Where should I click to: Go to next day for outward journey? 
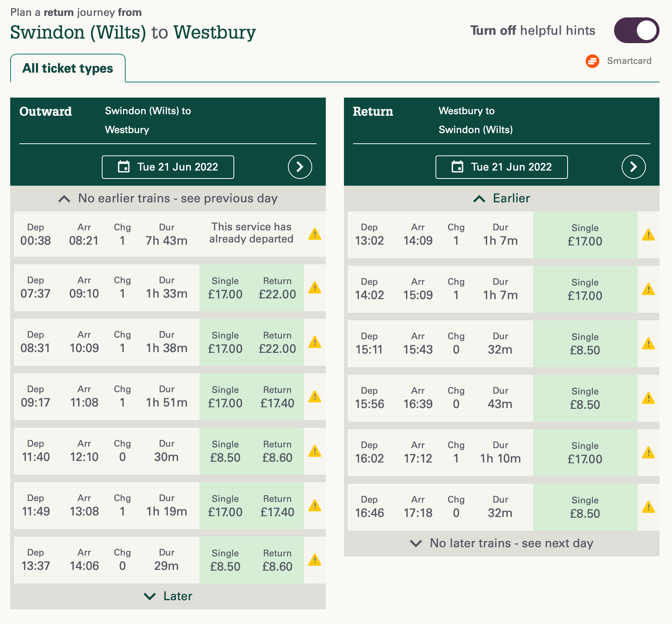300,167
